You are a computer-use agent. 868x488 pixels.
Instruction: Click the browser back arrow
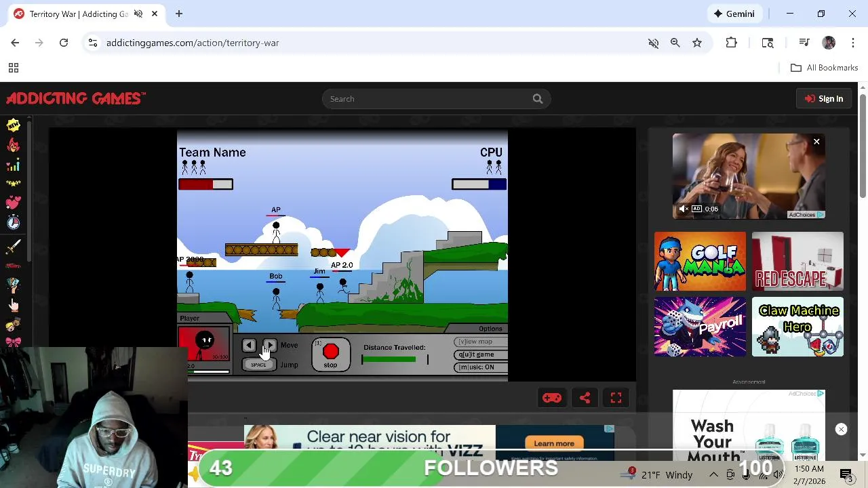[x=15, y=43]
